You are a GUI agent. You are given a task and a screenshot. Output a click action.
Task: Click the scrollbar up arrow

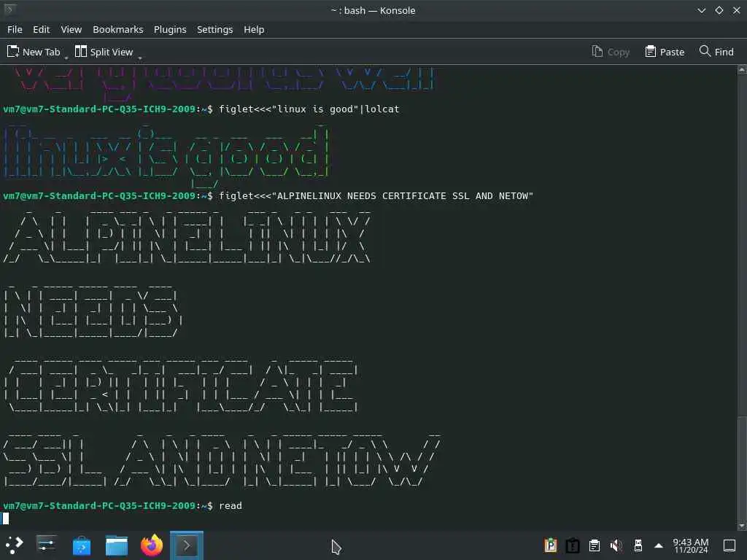click(x=742, y=70)
